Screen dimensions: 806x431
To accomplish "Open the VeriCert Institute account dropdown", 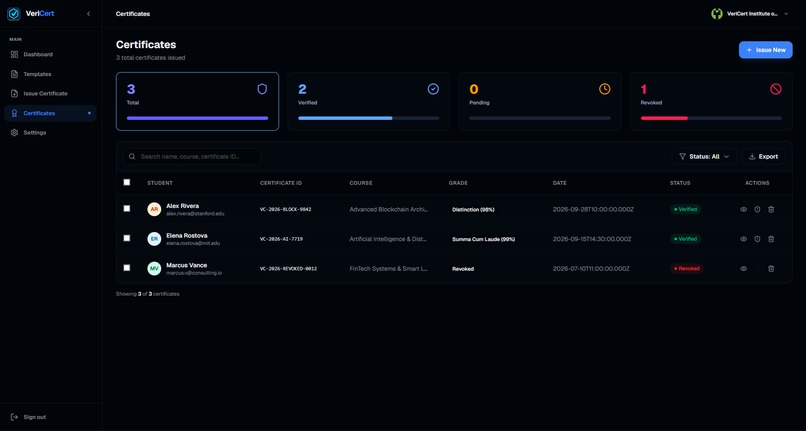I will click(x=749, y=14).
